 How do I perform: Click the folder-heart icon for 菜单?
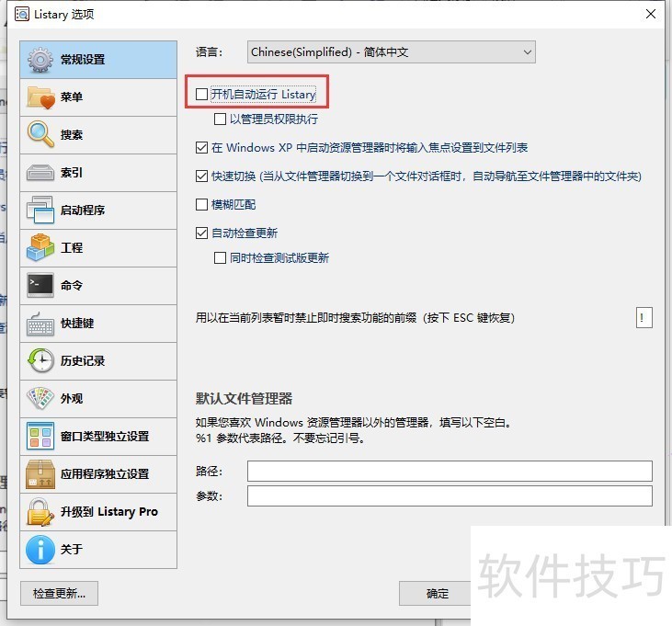[40, 97]
